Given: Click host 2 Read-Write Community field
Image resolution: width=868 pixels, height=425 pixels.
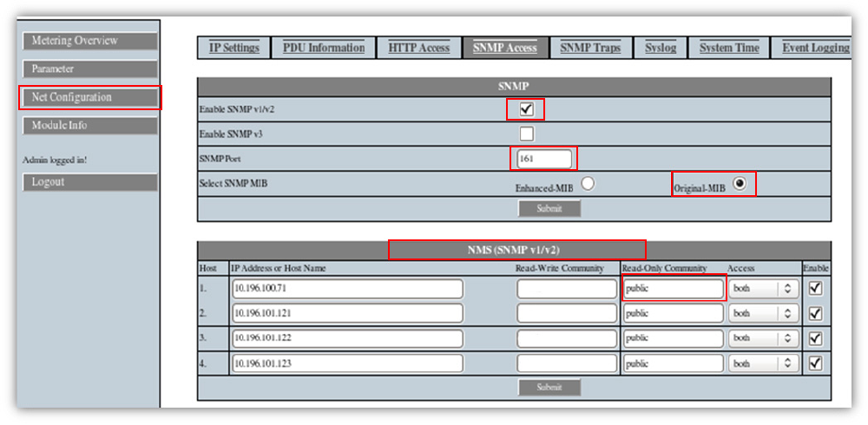Looking at the screenshot, I should (x=567, y=313).
